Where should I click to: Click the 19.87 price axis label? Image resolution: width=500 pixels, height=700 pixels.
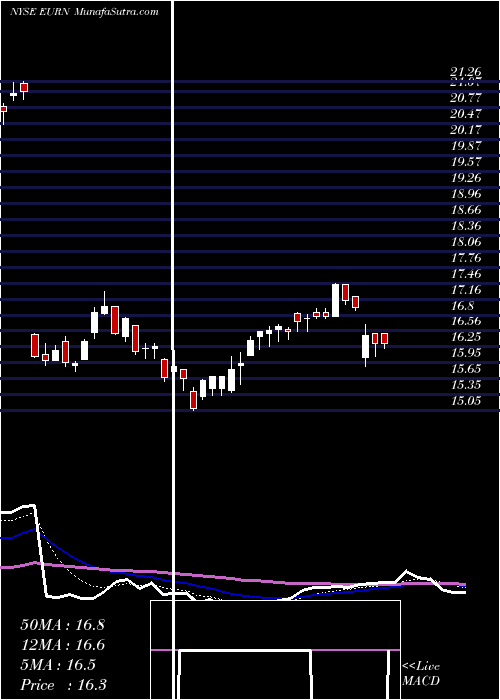coord(466,146)
